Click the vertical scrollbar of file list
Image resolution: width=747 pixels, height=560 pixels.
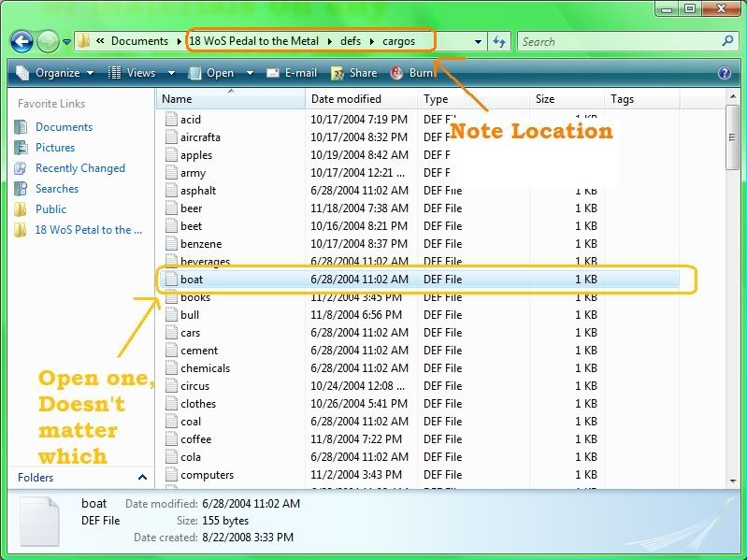[x=732, y=280]
